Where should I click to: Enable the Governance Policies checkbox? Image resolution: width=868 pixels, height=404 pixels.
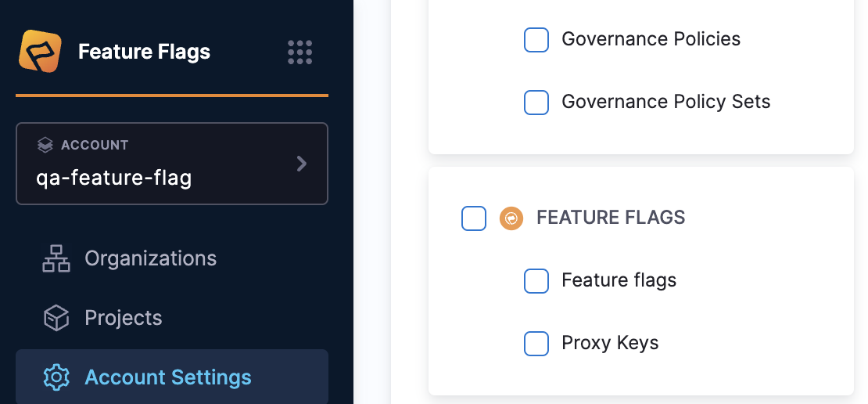(x=536, y=40)
